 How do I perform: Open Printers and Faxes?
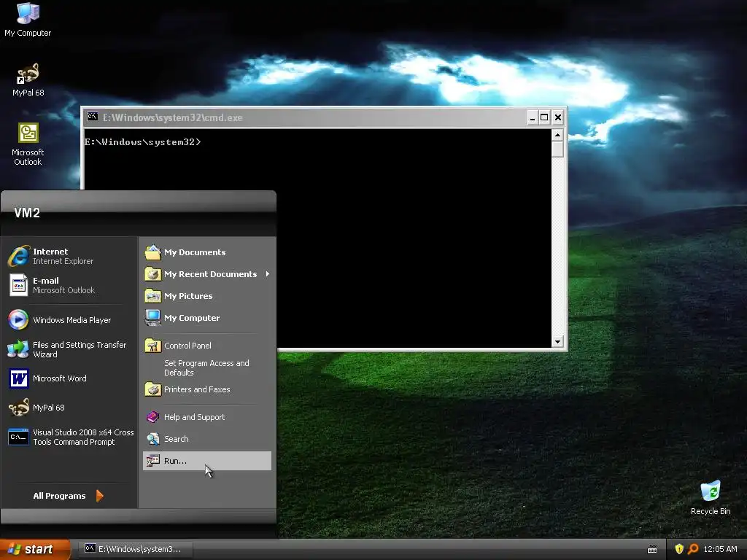tap(207, 389)
